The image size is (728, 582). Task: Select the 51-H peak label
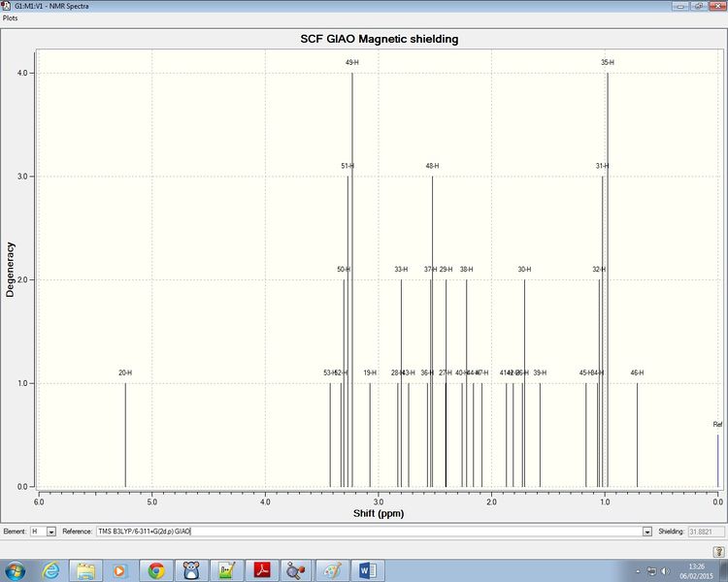pyautogui.click(x=347, y=166)
